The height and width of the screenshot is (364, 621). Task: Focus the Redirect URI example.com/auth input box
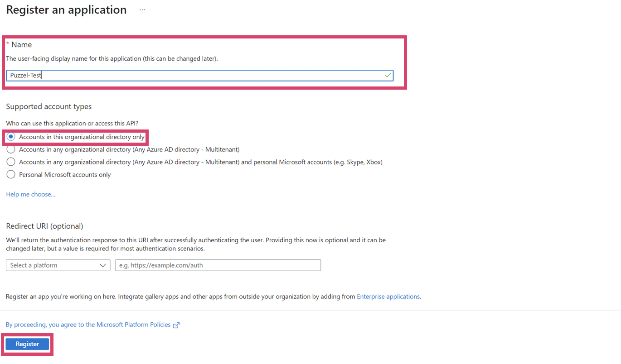[218, 265]
